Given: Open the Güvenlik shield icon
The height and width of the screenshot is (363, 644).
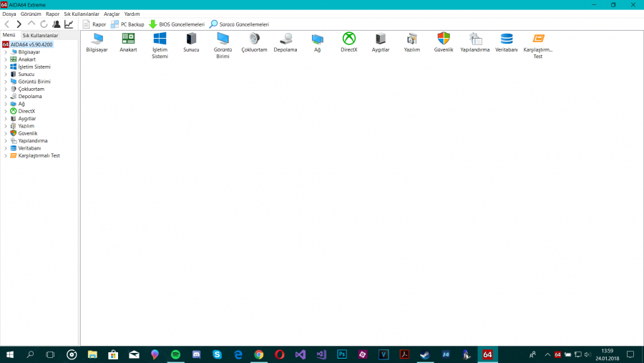Looking at the screenshot, I should pos(444,39).
